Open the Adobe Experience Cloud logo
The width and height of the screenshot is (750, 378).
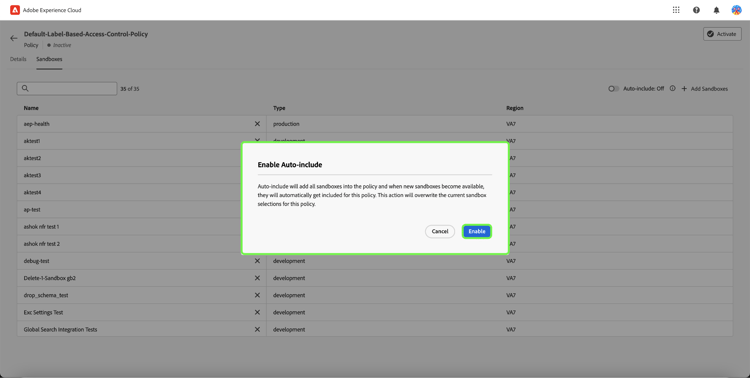coord(15,10)
